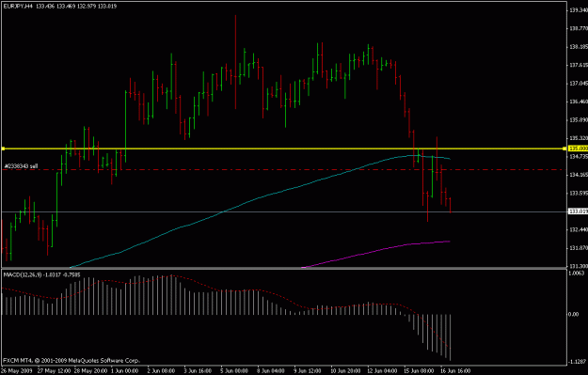
Task: Click the 16 Jun 16:00 time label
Action: tap(455, 371)
